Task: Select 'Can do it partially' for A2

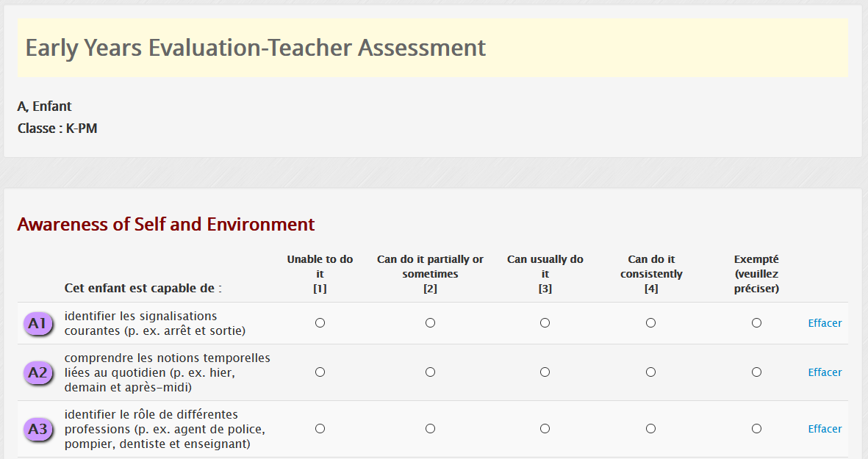Action: point(430,372)
